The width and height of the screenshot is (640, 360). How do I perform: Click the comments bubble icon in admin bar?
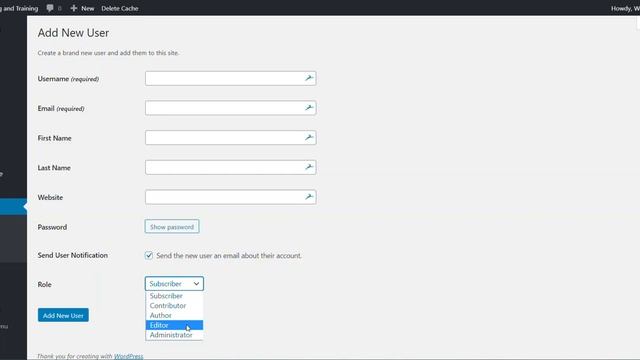click(x=50, y=8)
